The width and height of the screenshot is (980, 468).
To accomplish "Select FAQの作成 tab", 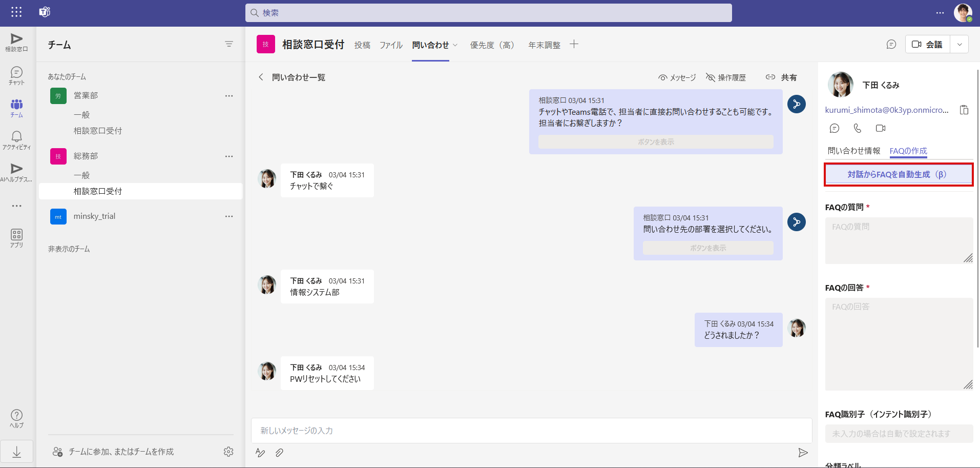I will click(908, 151).
